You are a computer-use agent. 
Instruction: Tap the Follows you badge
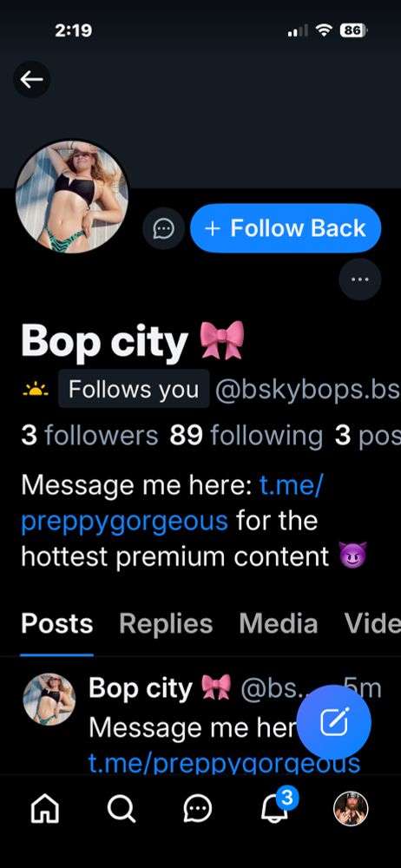tap(134, 389)
